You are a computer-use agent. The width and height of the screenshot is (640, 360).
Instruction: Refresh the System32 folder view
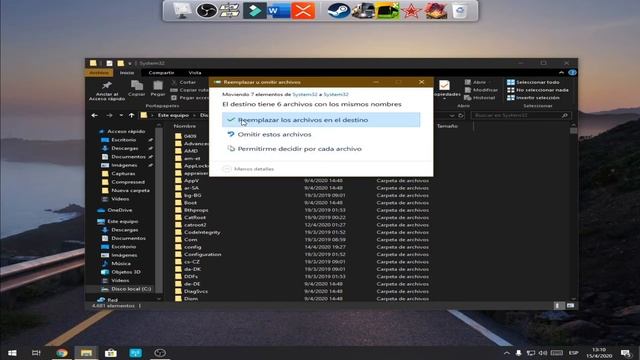461,116
